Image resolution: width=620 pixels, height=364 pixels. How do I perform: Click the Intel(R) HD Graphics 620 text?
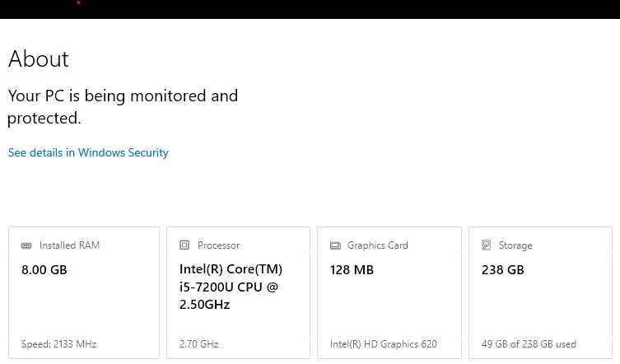point(384,344)
